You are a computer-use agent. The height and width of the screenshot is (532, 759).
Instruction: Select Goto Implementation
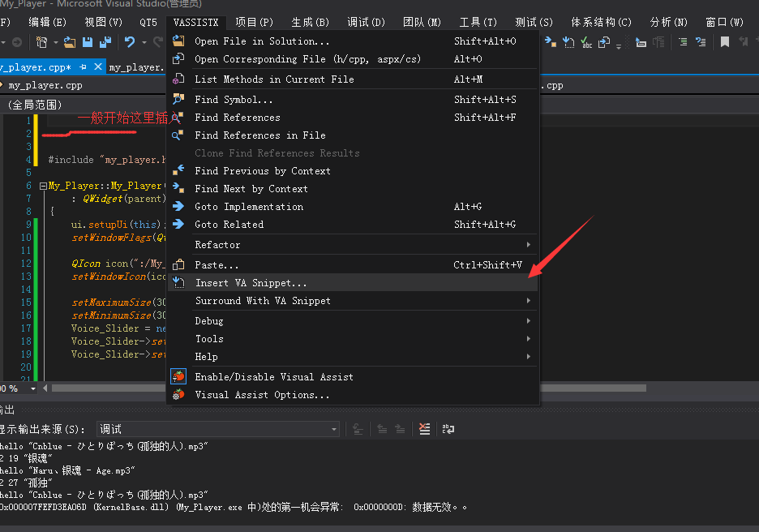point(353,207)
